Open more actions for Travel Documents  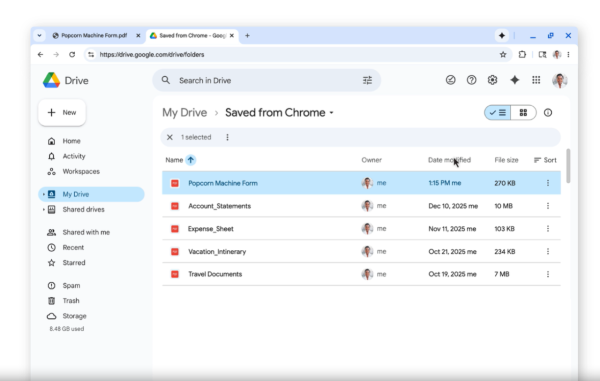[x=548, y=274]
